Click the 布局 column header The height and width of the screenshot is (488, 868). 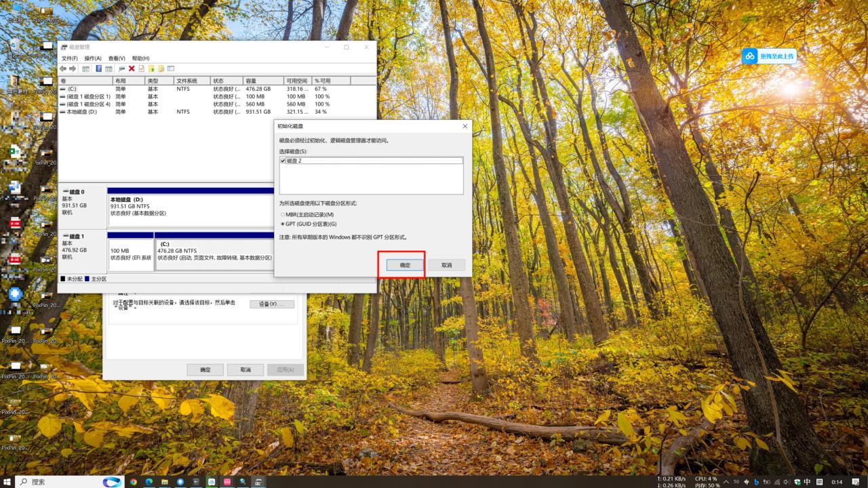pos(129,81)
